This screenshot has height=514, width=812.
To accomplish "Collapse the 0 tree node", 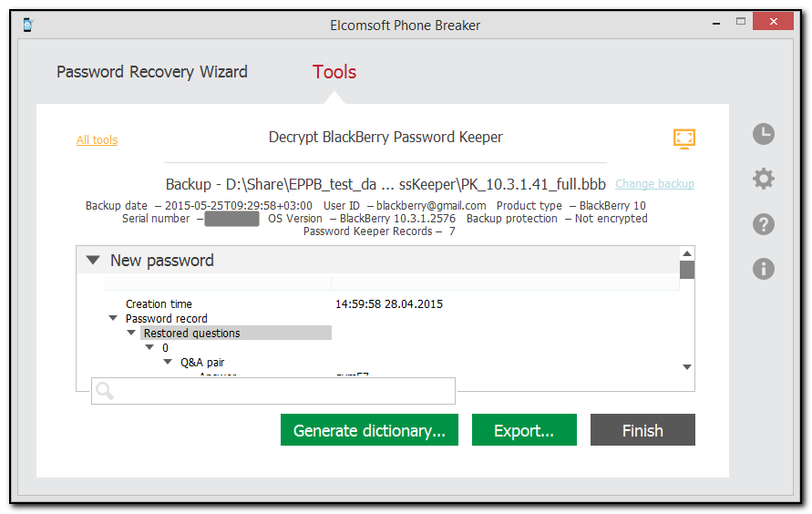I will coord(149,348).
